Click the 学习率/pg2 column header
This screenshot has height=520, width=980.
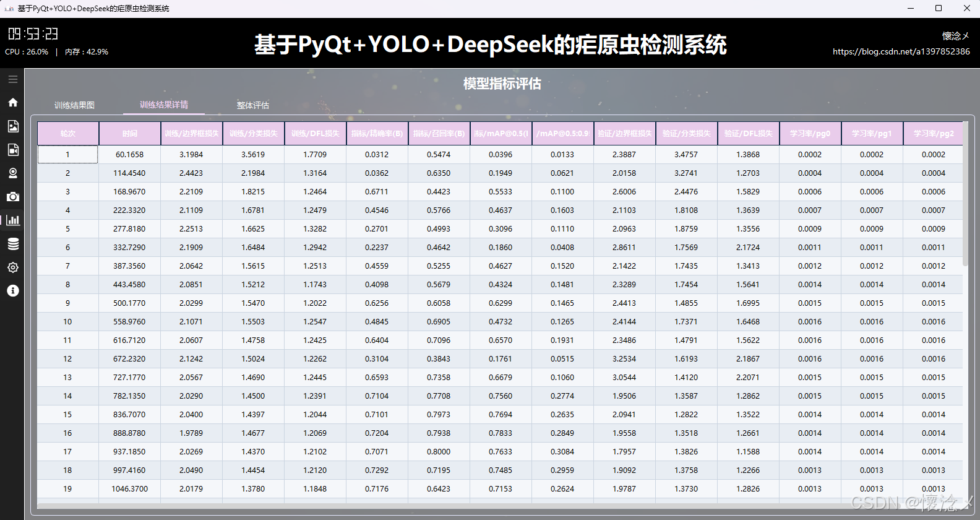934,134
